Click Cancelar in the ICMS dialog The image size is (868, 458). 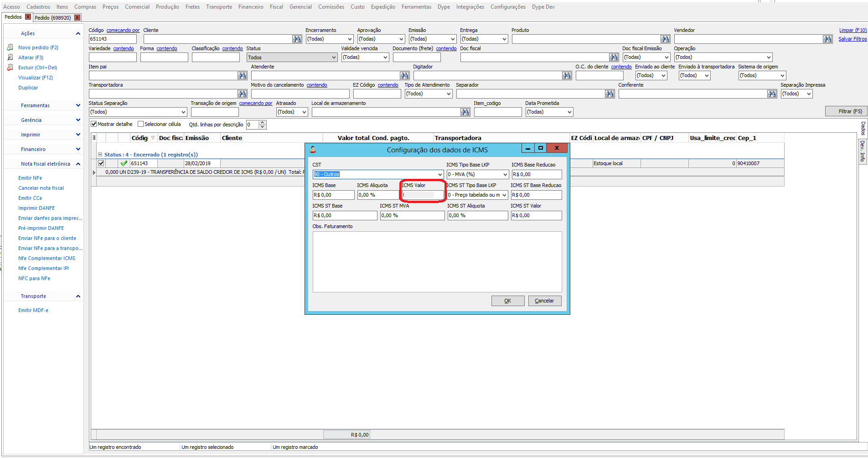544,301
